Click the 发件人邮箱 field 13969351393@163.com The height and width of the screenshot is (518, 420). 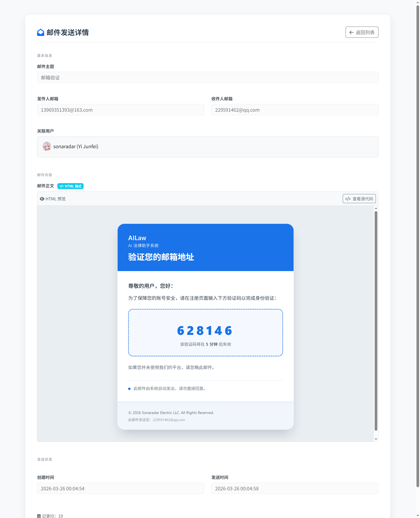[120, 110]
